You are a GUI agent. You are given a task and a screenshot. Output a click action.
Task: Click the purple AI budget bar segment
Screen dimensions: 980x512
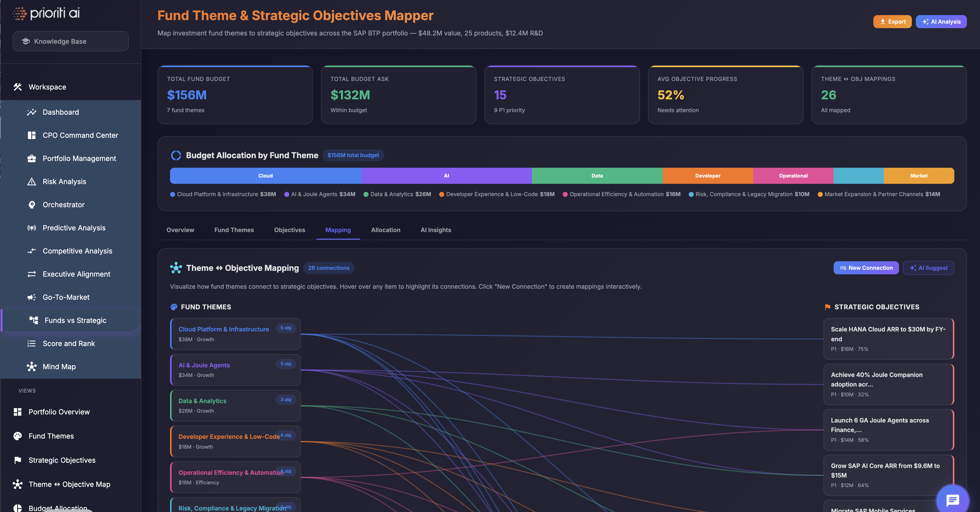pos(446,176)
